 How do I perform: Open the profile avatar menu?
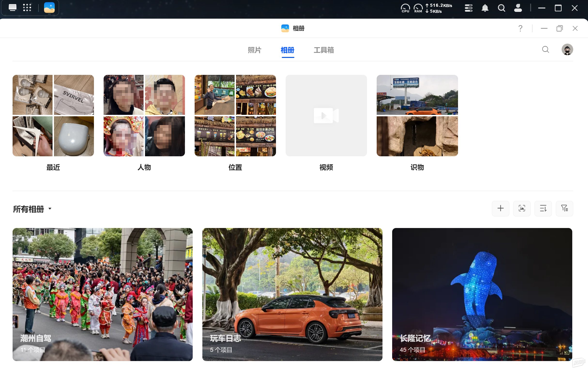[x=567, y=50]
